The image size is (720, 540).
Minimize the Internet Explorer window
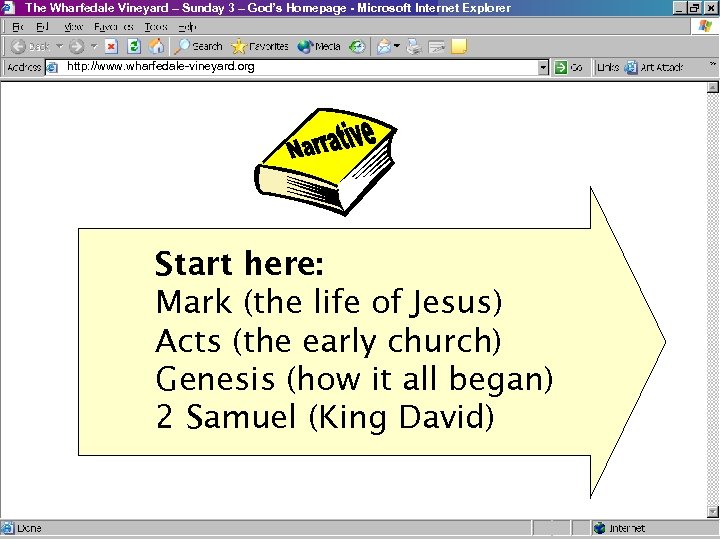pos(681,8)
